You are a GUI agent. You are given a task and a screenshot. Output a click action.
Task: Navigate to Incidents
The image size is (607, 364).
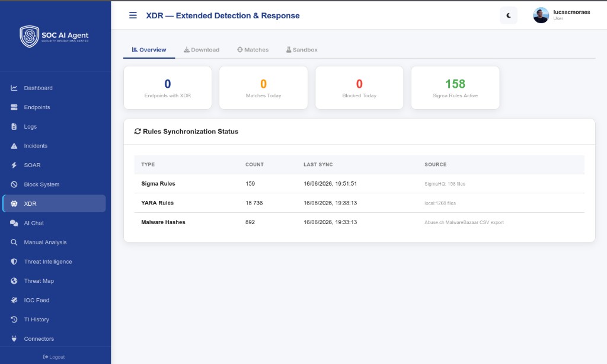pyautogui.click(x=54, y=146)
